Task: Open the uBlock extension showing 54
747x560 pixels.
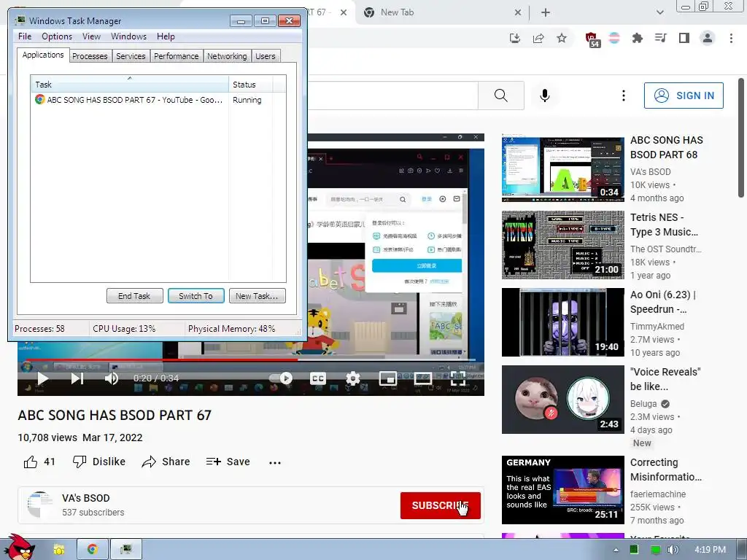Action: click(x=592, y=39)
